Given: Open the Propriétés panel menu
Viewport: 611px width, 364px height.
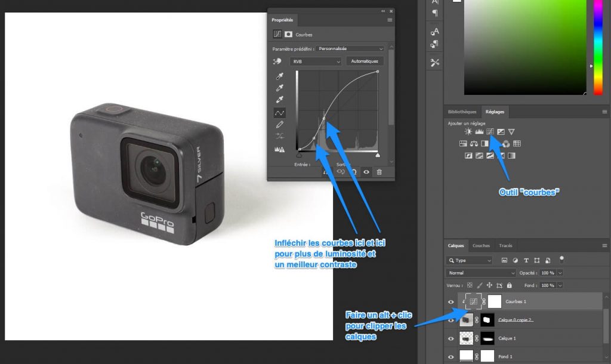Looking at the screenshot, I should [x=390, y=20].
